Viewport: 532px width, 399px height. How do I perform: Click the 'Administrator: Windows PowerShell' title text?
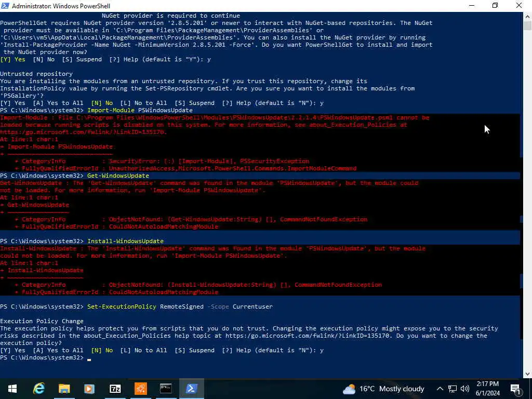coord(61,6)
